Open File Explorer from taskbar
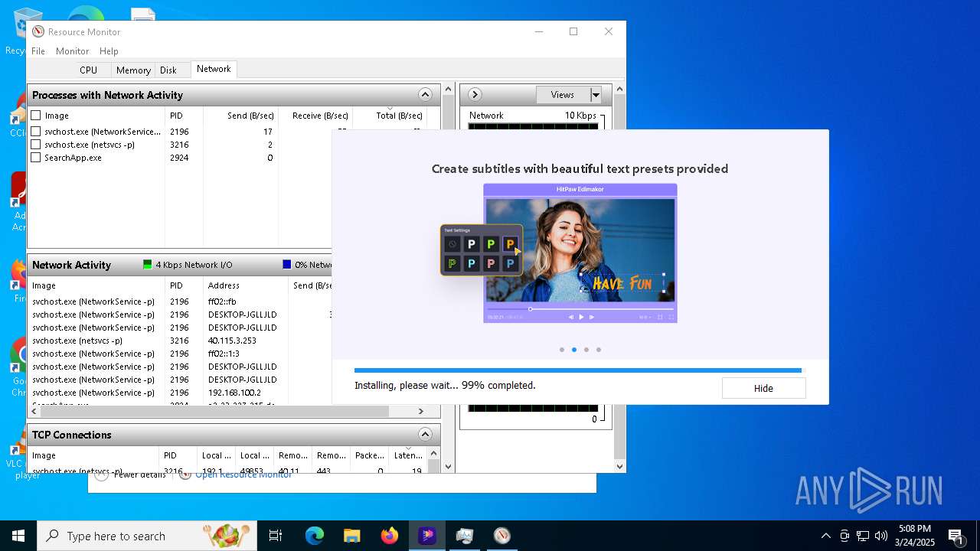Viewport: 980px width, 551px height. (351, 536)
